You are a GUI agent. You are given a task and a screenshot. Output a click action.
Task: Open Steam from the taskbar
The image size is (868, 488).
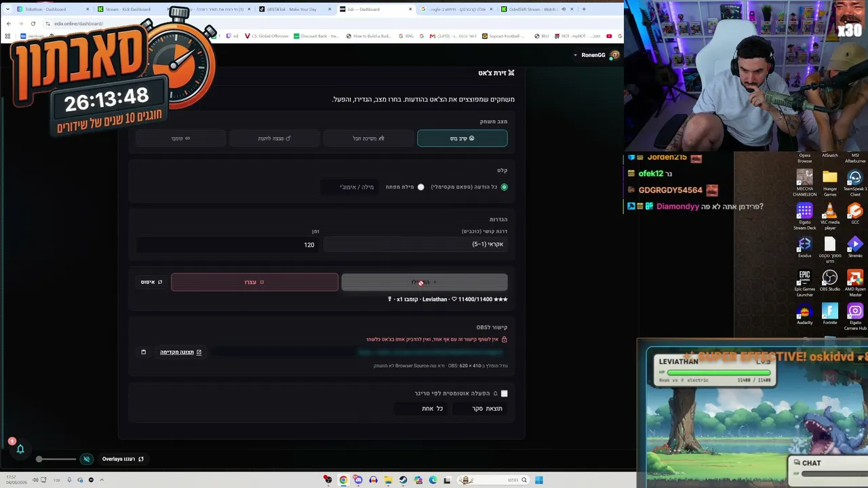coord(403,480)
